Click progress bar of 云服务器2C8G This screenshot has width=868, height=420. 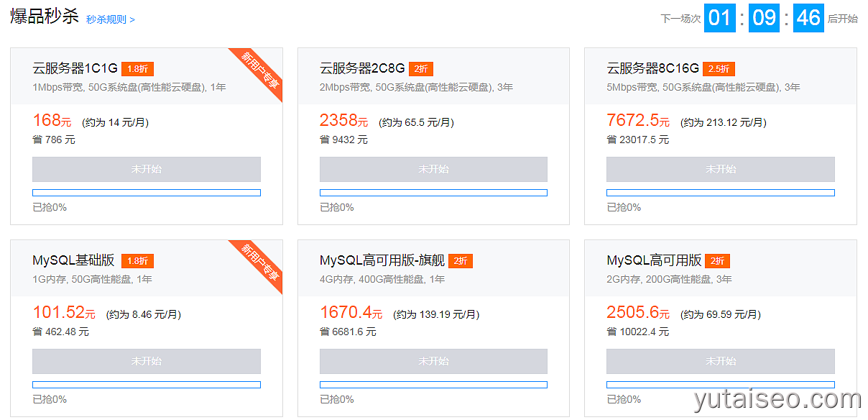[433, 193]
